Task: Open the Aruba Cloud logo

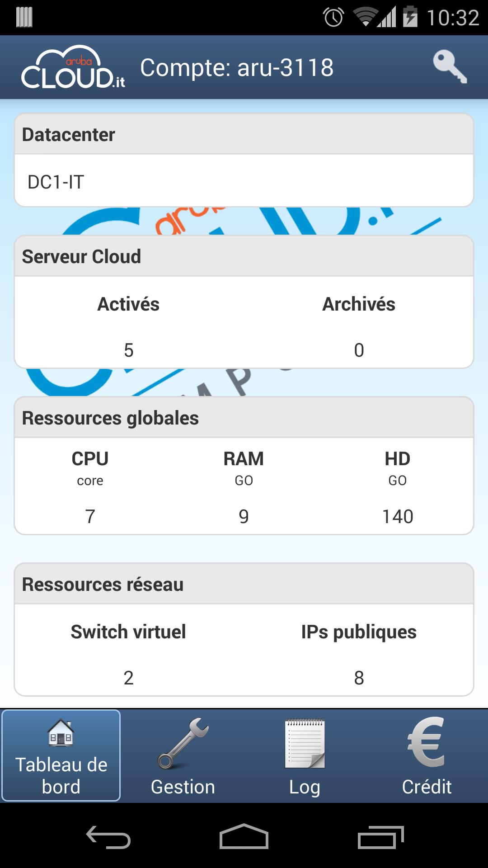Action: tap(73, 67)
